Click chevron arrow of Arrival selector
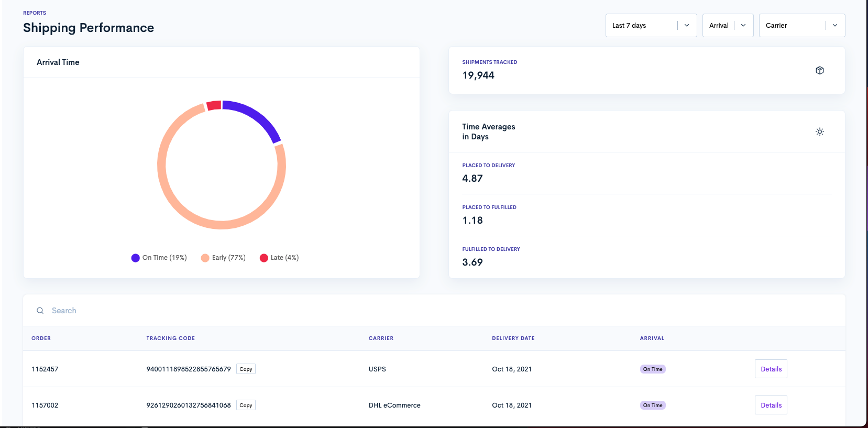 (x=743, y=25)
